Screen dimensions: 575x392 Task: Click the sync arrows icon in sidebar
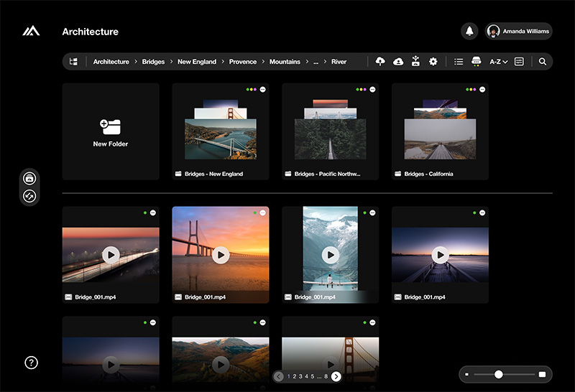click(x=29, y=195)
